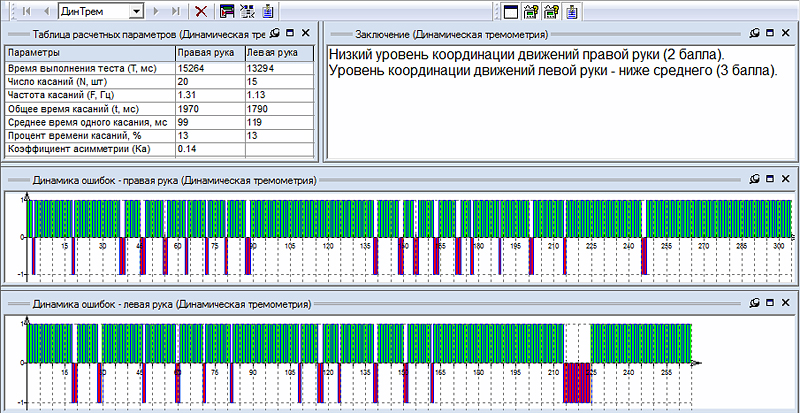Click the clipboard icon in the left toolbar

pos(268,11)
